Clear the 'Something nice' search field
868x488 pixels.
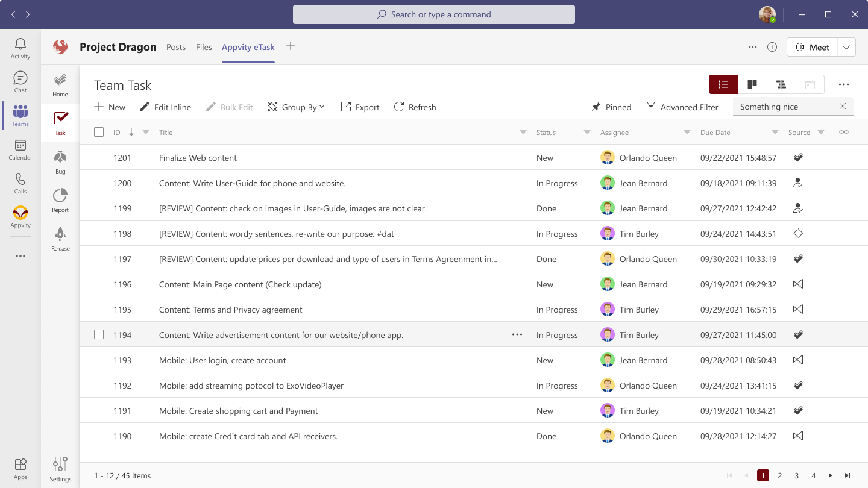[842, 106]
